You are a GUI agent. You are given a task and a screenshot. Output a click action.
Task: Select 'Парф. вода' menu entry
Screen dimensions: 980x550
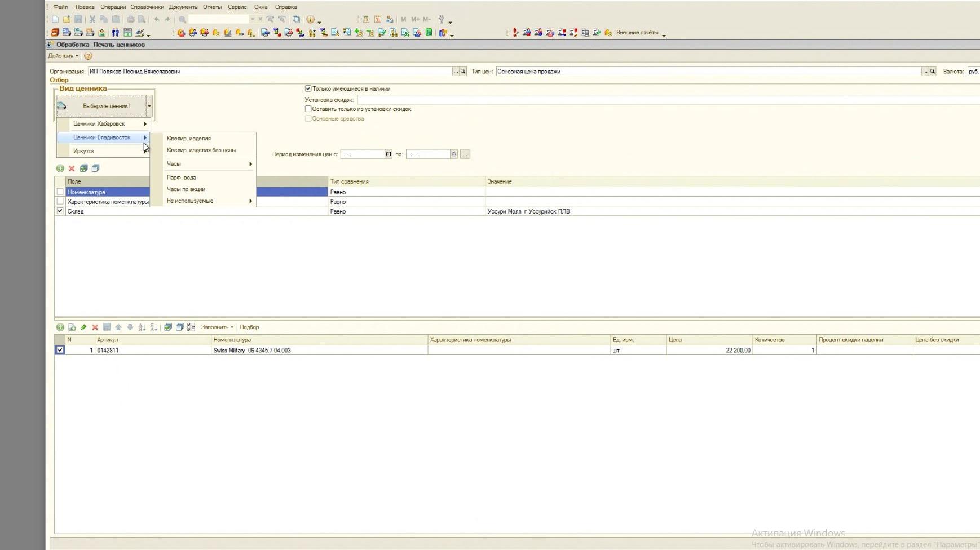209,178
